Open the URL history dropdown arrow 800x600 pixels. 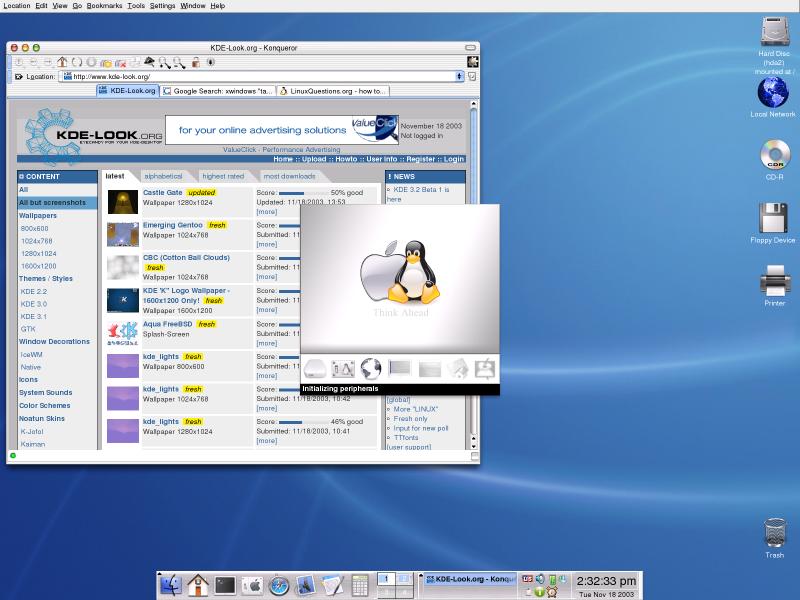(459, 77)
